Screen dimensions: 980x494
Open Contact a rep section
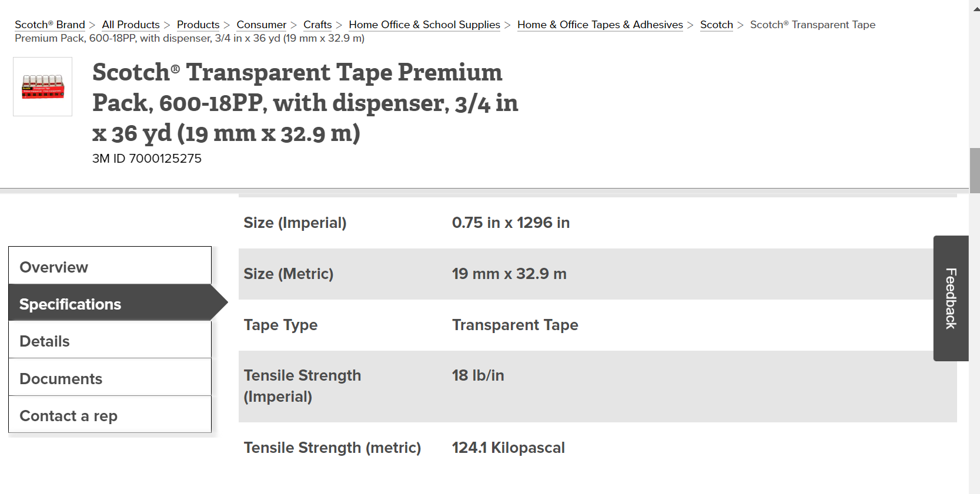(x=110, y=414)
